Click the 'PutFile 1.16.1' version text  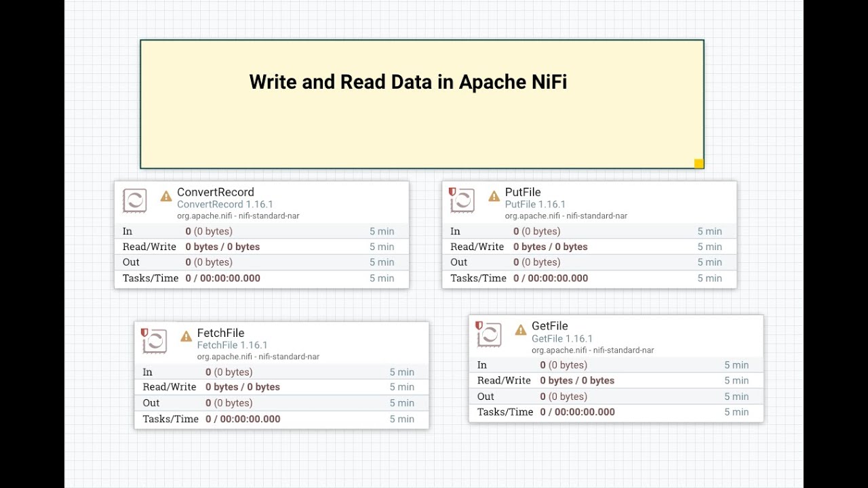pos(535,204)
